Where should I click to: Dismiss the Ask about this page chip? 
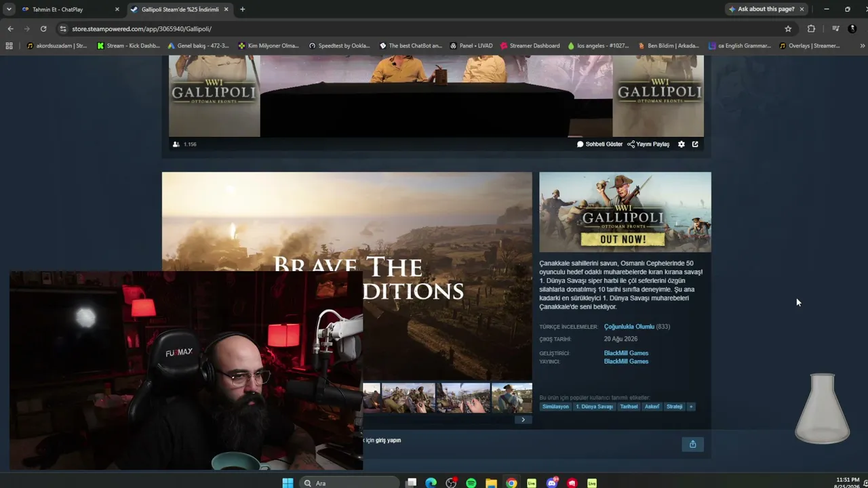coord(802,9)
